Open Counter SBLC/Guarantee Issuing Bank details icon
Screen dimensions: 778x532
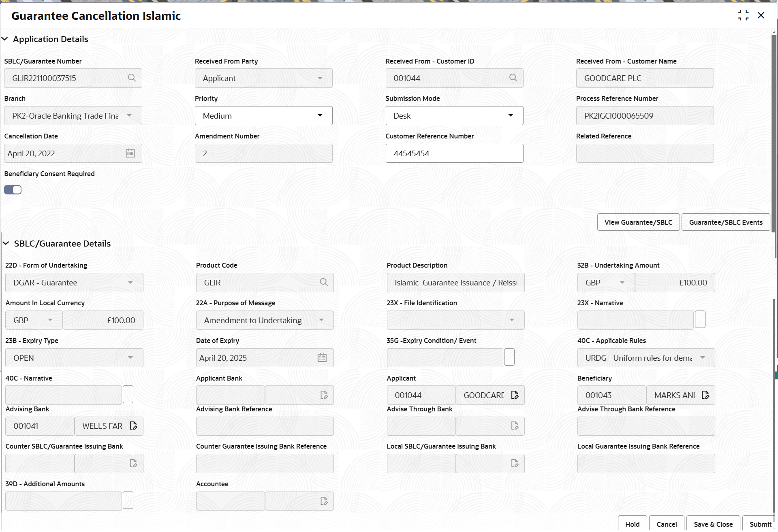[x=133, y=463]
